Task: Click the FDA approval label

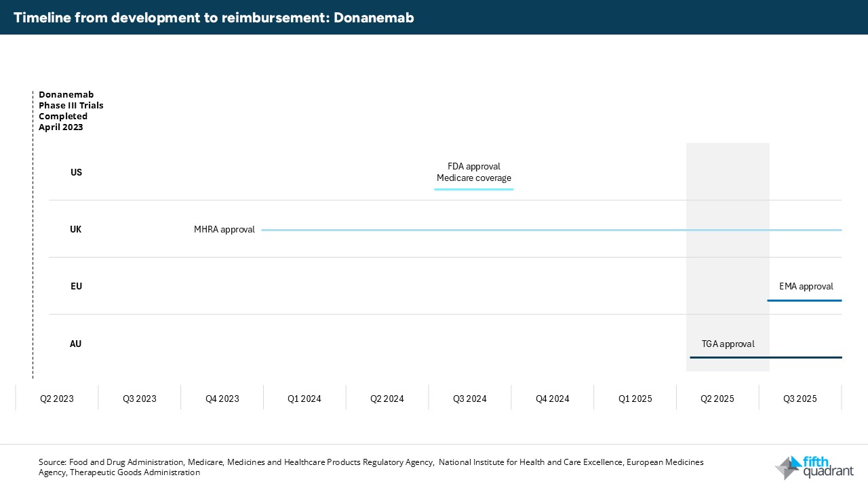Action: click(x=474, y=166)
